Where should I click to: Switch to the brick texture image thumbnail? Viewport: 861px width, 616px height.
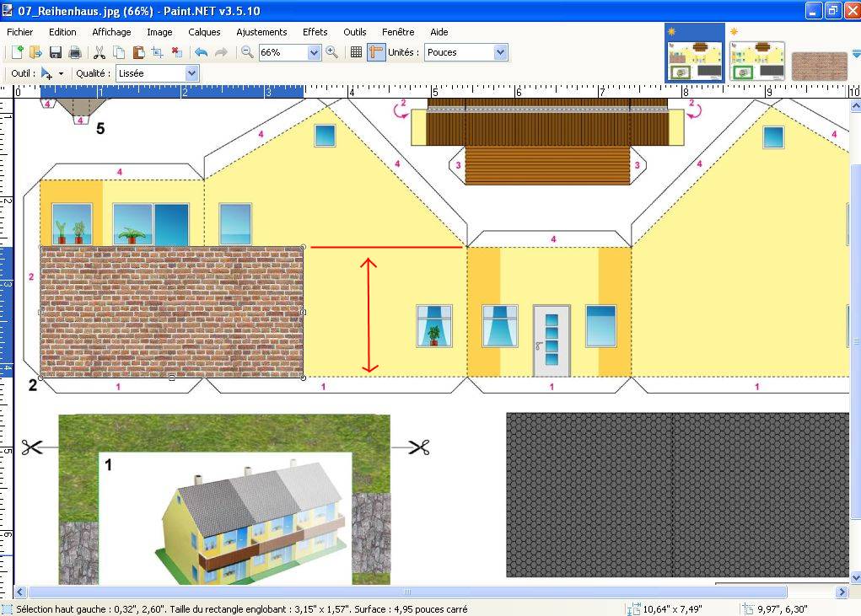tap(819, 65)
